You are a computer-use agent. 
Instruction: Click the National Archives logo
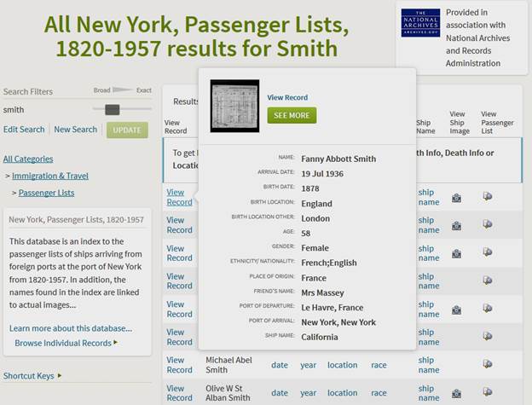click(420, 23)
